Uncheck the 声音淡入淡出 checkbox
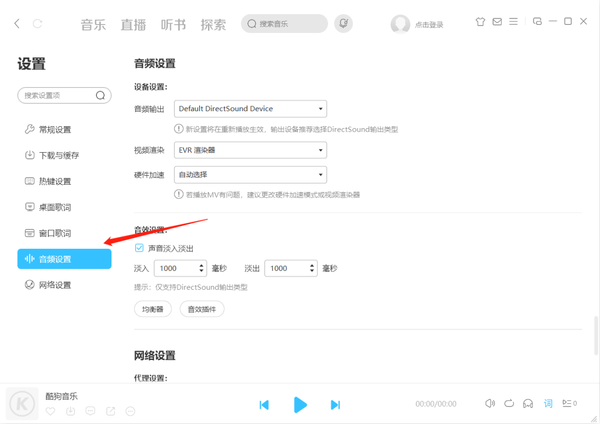This screenshot has height=424, width=600. [140, 248]
